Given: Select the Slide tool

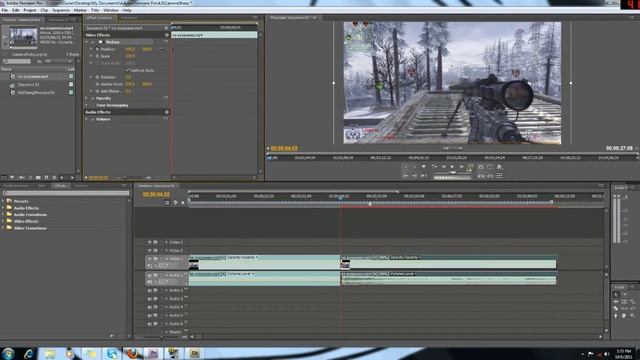Looking at the screenshot, I should coord(632,309).
